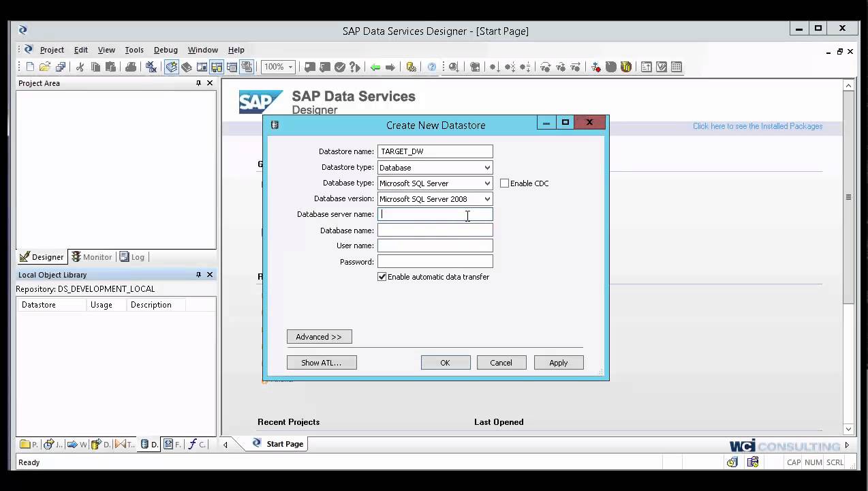
Task: Click the Output window toolbar icon
Action: pyautogui.click(x=232, y=67)
